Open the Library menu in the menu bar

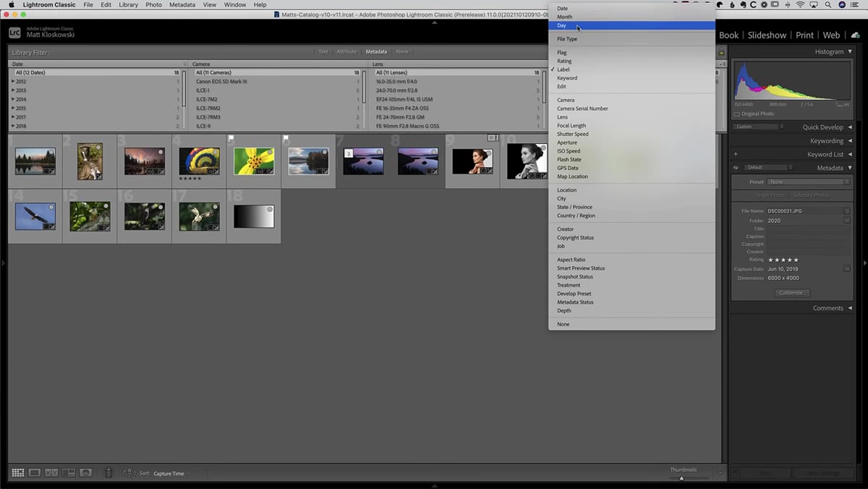click(x=128, y=5)
